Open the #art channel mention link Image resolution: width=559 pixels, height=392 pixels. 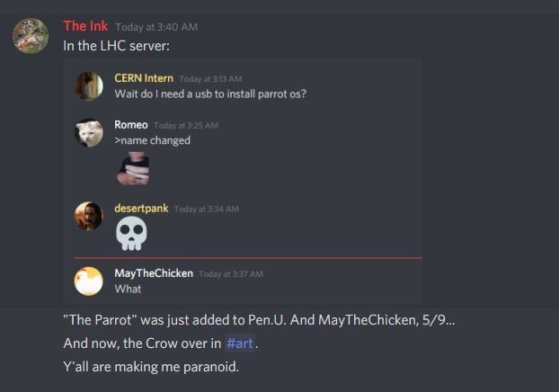[240, 343]
